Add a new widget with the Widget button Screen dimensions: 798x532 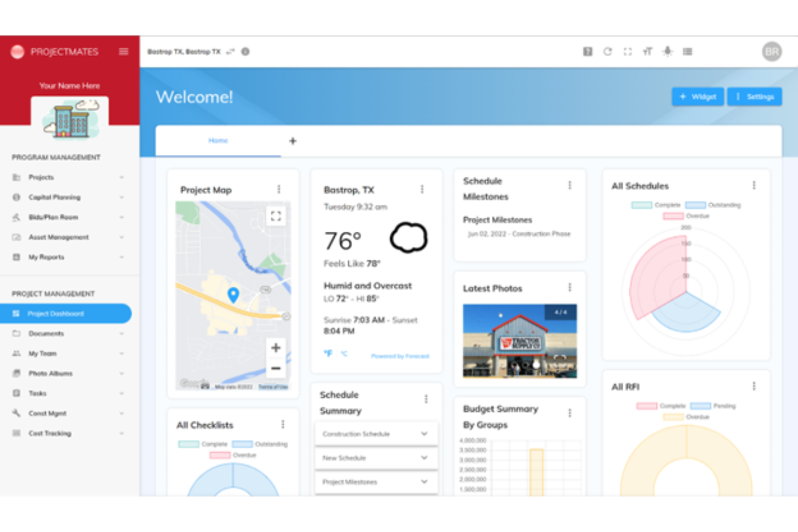click(698, 96)
